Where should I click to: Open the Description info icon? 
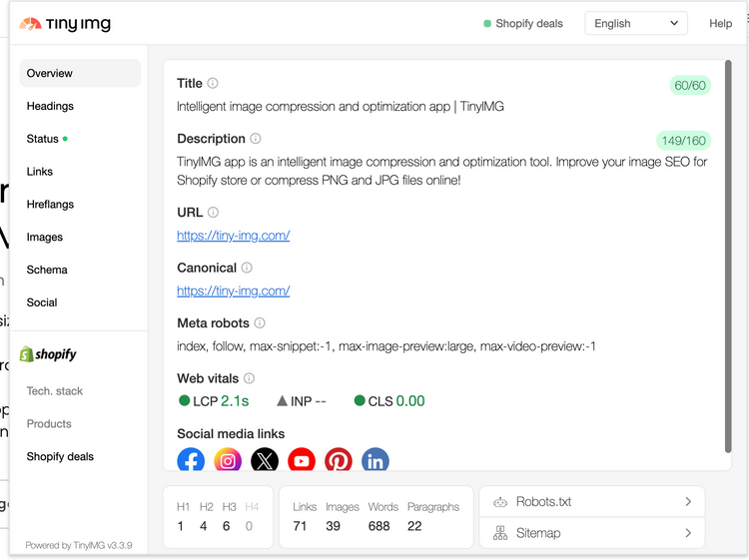[256, 139]
